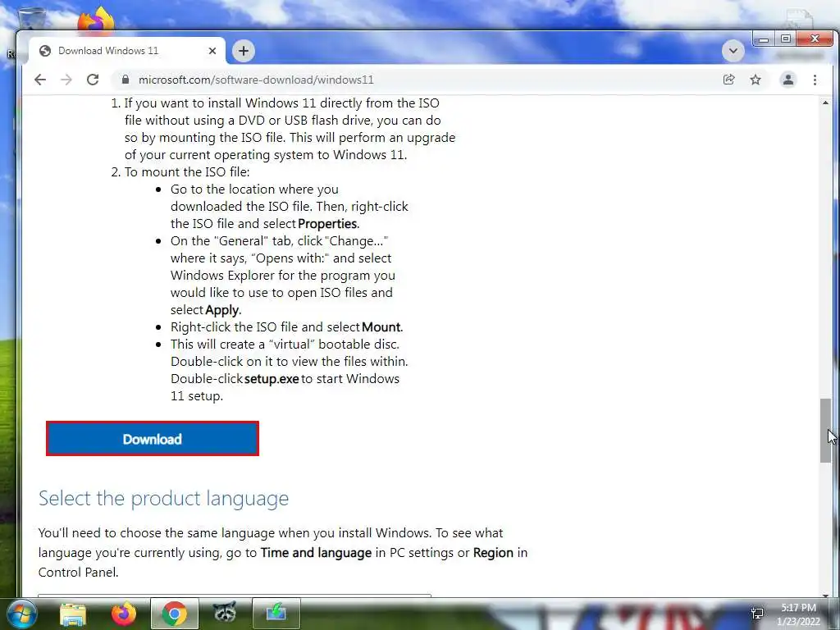Screen dimensions: 840x630
Task: Click the blue Download button
Action: [x=153, y=439]
